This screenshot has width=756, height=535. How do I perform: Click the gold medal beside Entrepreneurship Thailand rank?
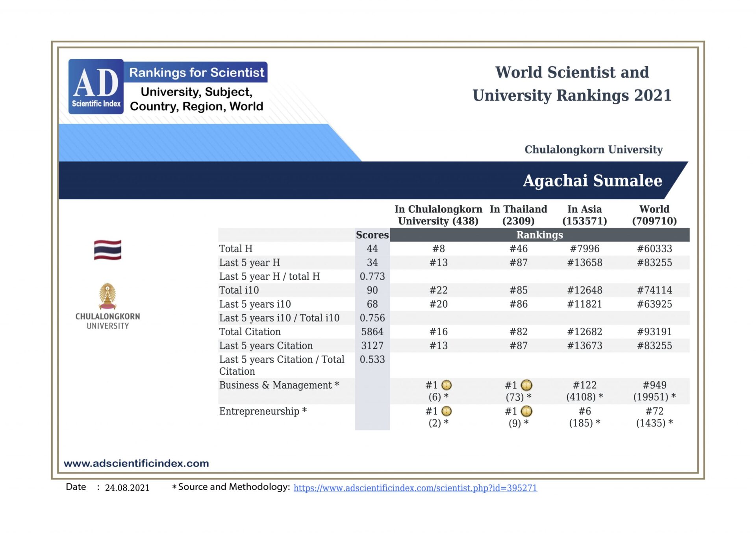coord(526,411)
